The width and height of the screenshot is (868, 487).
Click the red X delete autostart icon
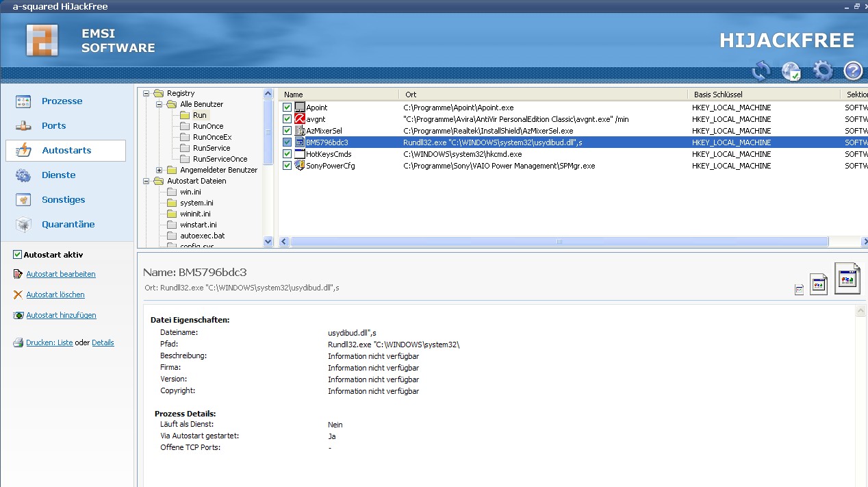[18, 295]
